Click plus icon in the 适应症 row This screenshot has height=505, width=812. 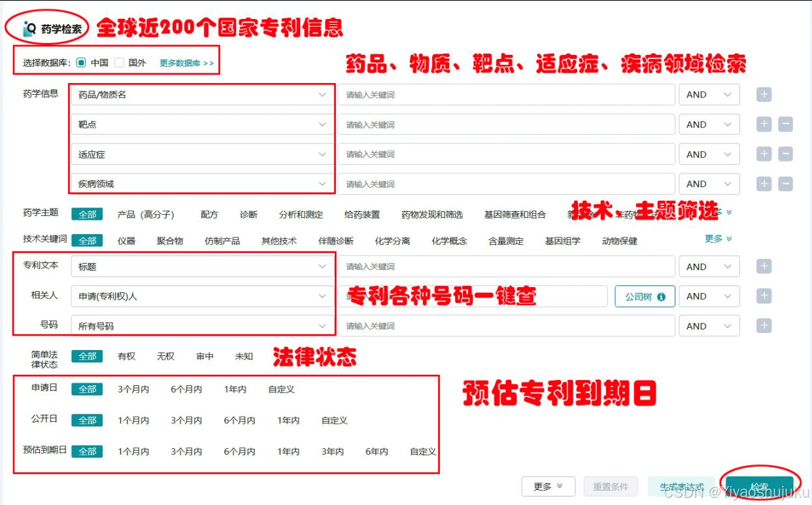(764, 154)
